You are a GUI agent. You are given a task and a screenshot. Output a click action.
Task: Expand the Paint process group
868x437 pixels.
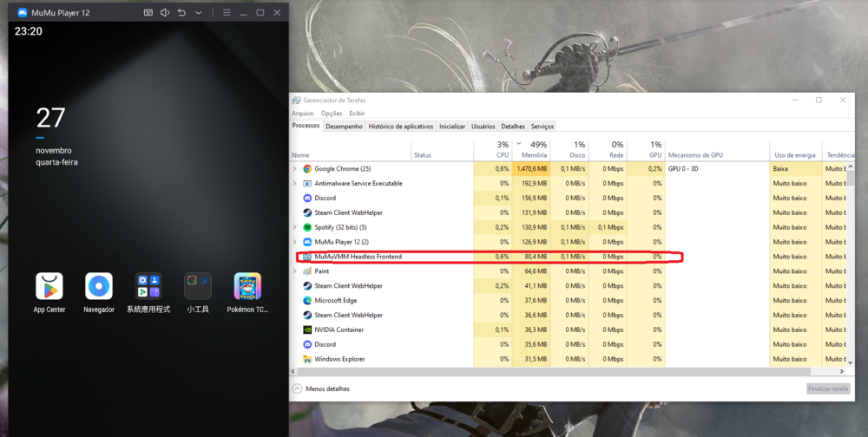click(294, 271)
